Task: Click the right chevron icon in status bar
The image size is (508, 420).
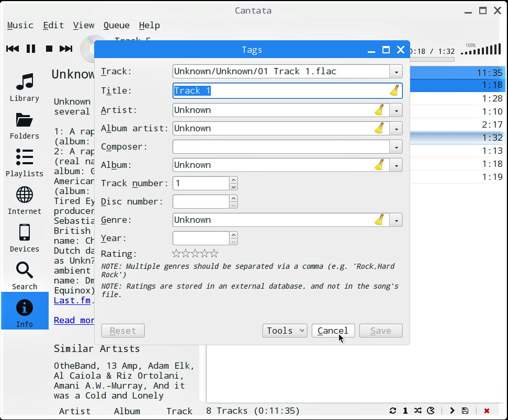Action: (452, 411)
